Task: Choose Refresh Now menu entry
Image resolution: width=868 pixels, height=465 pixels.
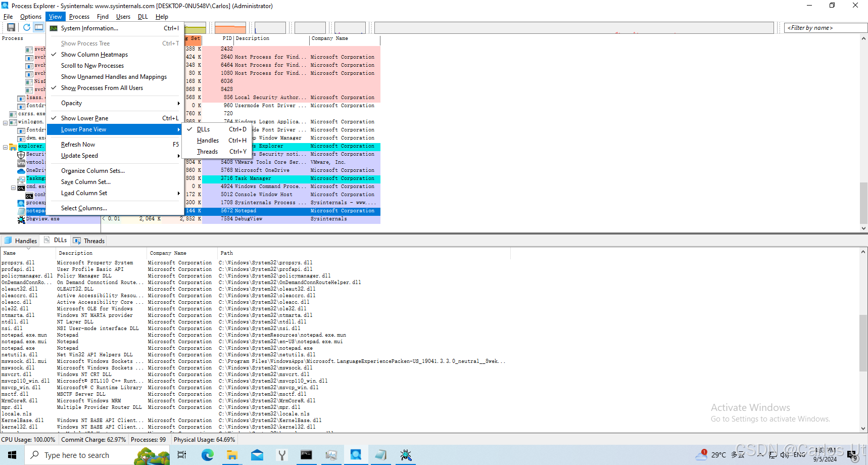Action: 115,145
